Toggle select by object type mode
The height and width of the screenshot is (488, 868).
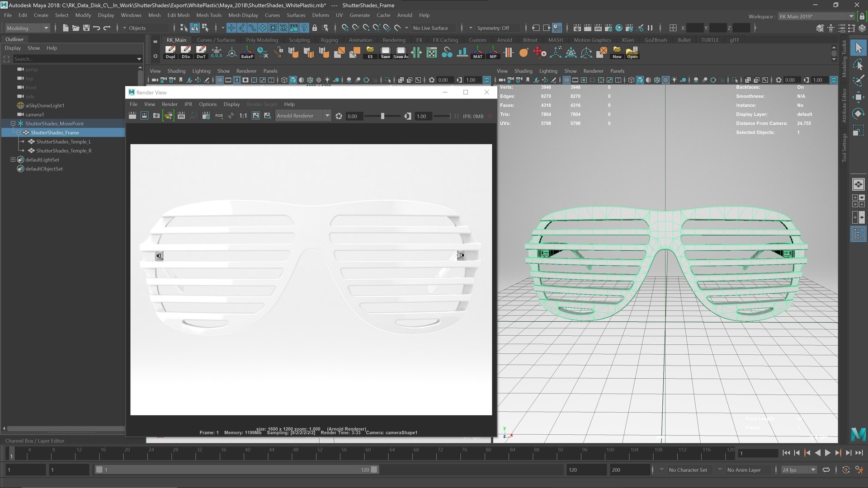[195, 28]
